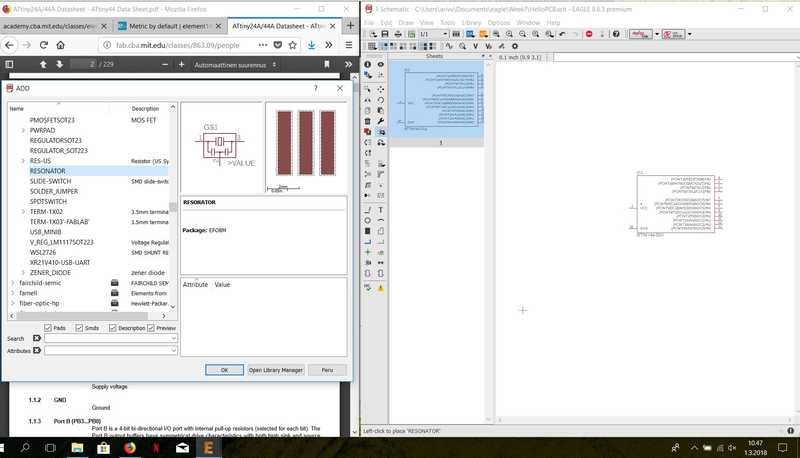This screenshot has height=458, width=800.
Task: Click the gear settings icon in parameter toolbar
Action: coord(515,46)
